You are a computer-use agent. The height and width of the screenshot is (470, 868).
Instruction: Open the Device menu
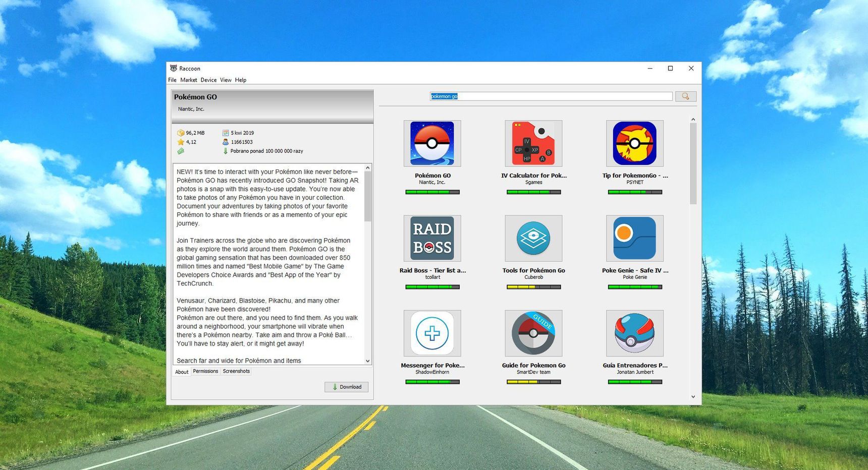coord(208,80)
